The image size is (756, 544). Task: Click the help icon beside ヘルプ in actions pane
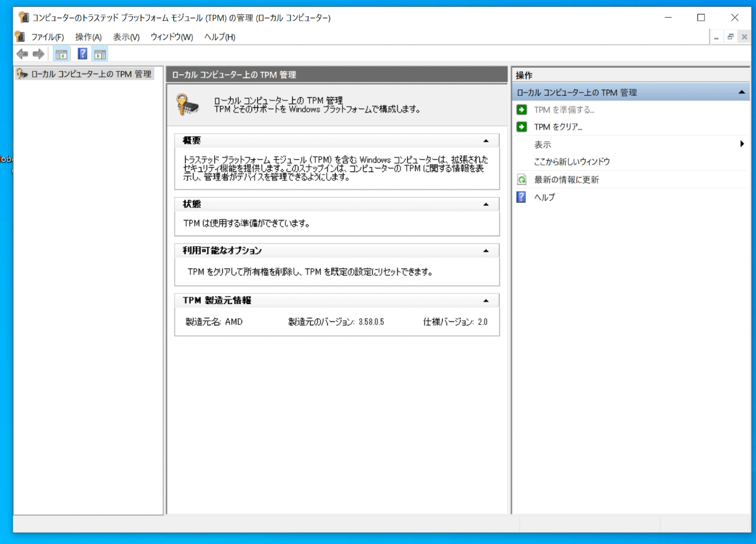pyautogui.click(x=522, y=197)
